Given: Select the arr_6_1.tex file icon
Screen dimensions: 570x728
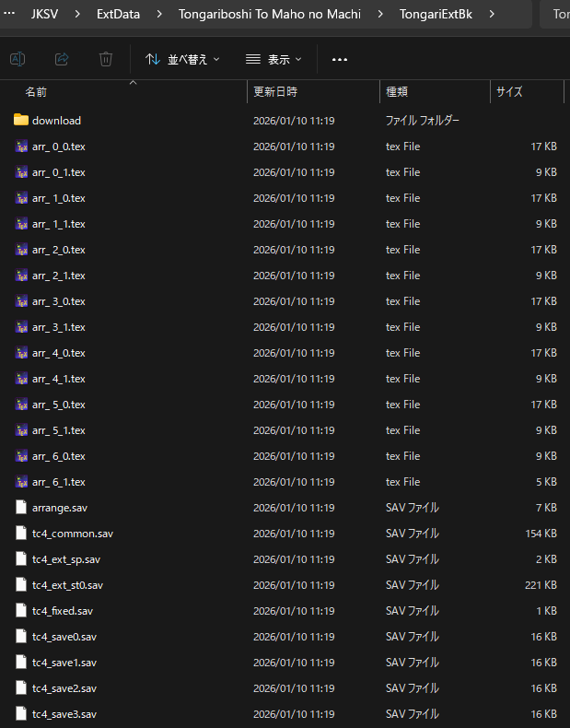Looking at the screenshot, I should pyautogui.click(x=21, y=482).
